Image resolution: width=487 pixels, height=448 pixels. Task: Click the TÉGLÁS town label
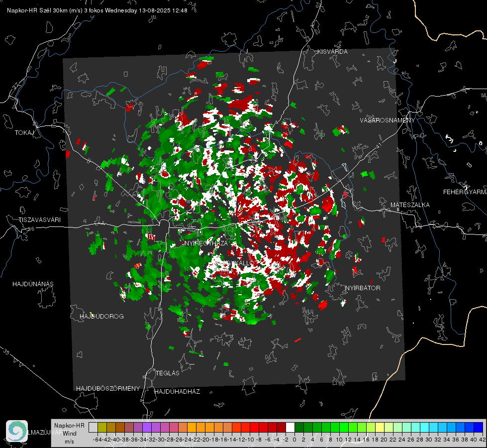coord(168,373)
